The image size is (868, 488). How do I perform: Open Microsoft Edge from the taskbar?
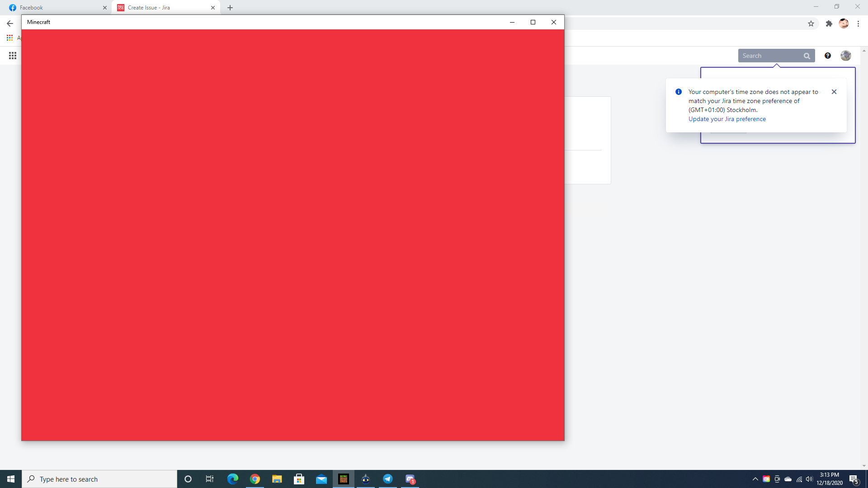pos(232,479)
